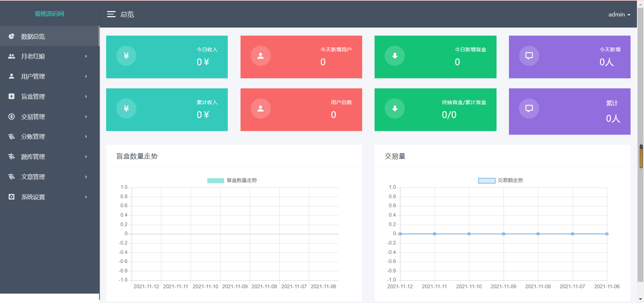
Task: Click the 蜜桃源码网 site logo link
Action: point(49,14)
